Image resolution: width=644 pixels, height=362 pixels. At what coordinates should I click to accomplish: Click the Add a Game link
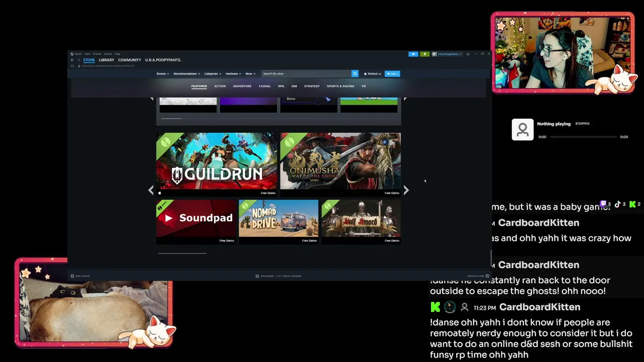click(83, 276)
